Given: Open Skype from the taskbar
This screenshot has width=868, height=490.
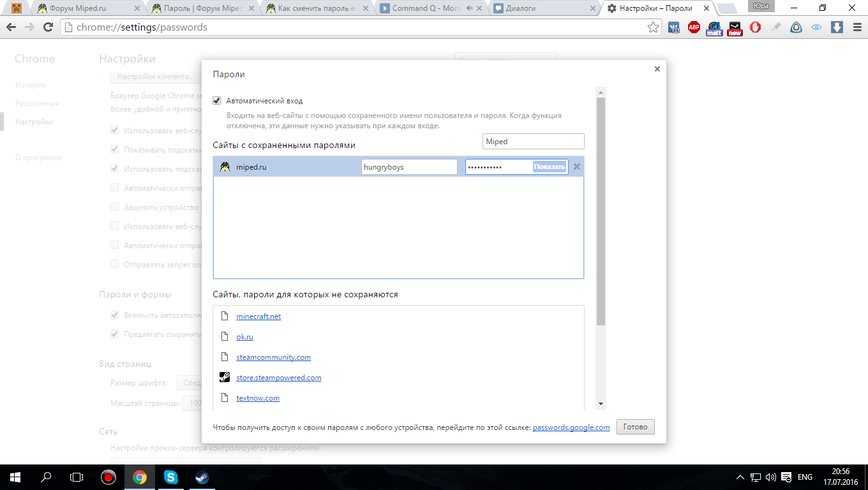Looking at the screenshot, I should click(x=170, y=477).
